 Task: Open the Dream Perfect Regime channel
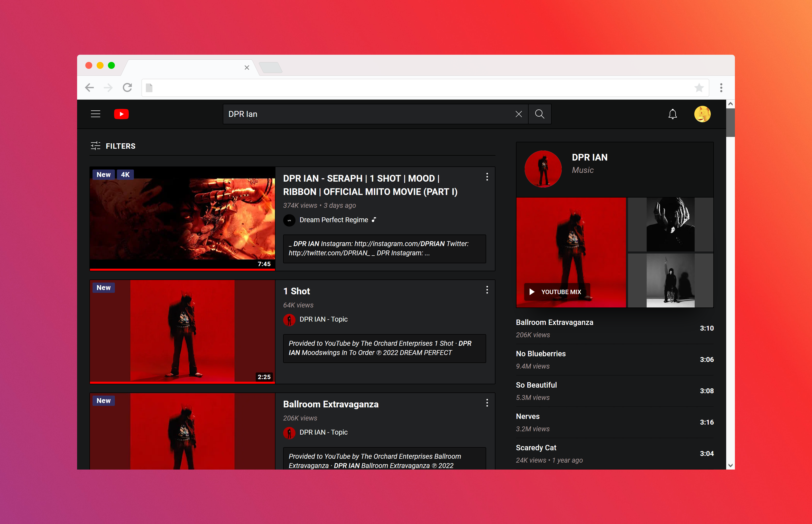click(333, 220)
